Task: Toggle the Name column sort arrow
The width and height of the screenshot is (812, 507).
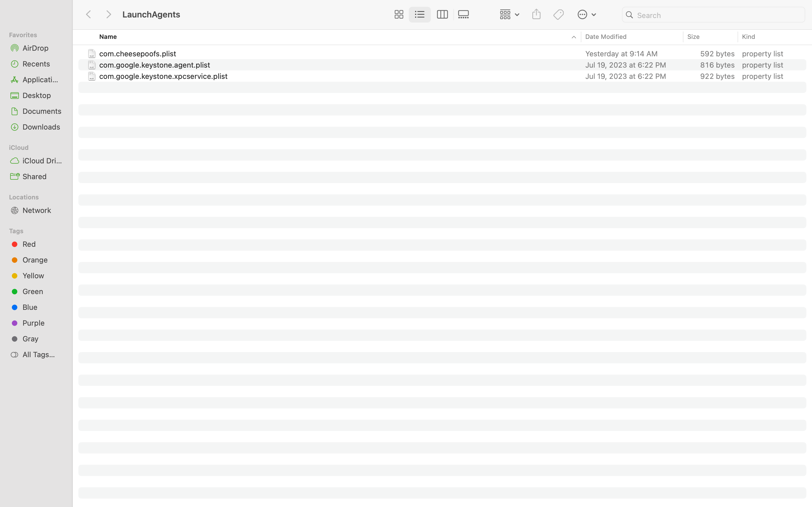Action: 573,37
